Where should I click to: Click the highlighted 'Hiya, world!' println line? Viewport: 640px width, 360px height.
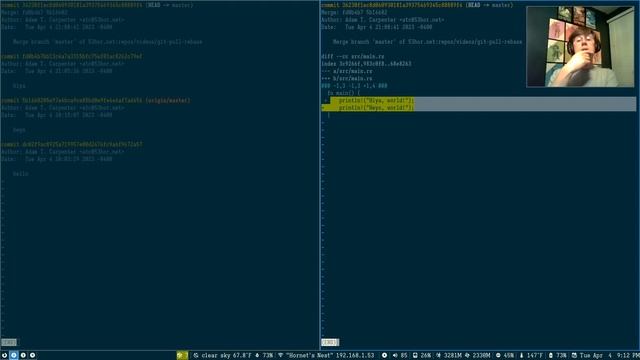[376, 100]
